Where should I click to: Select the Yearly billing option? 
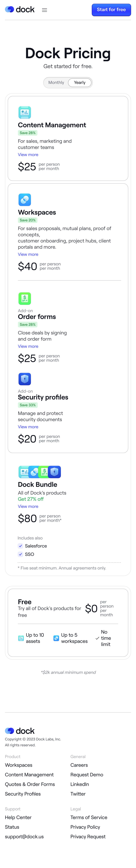click(80, 83)
